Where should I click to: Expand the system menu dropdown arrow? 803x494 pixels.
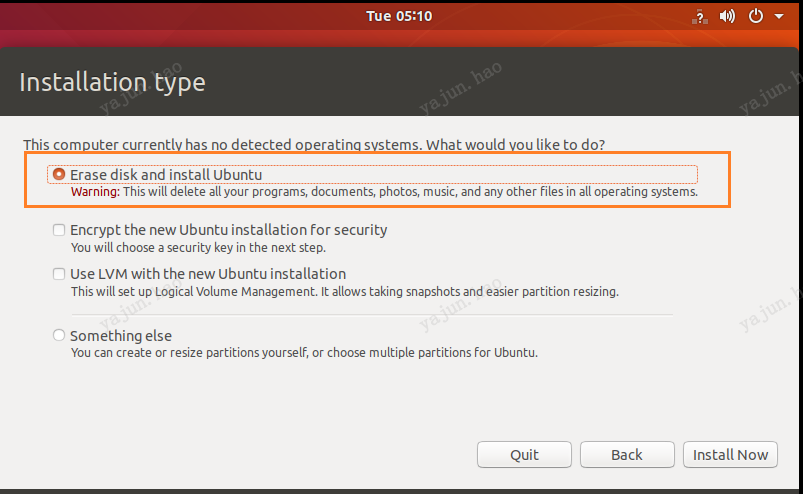779,16
